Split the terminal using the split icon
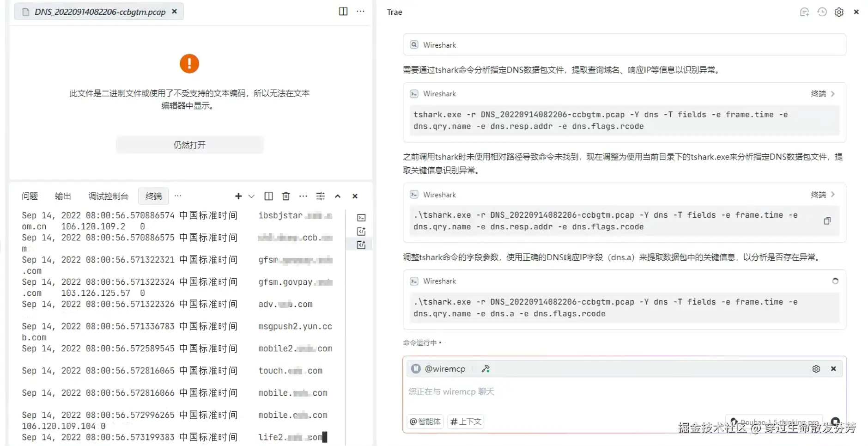 (268, 196)
